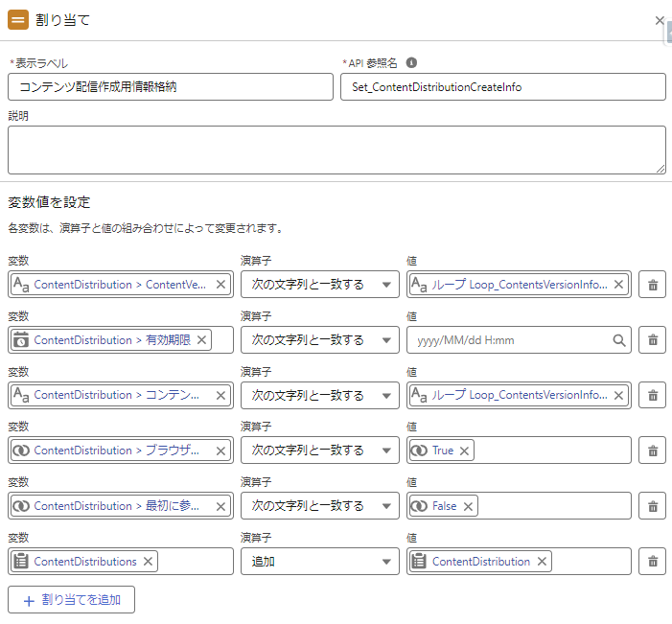Image resolution: width=672 pixels, height=624 pixels.
Task: Remove the ContentDistributions variable pill
Action: click(148, 562)
